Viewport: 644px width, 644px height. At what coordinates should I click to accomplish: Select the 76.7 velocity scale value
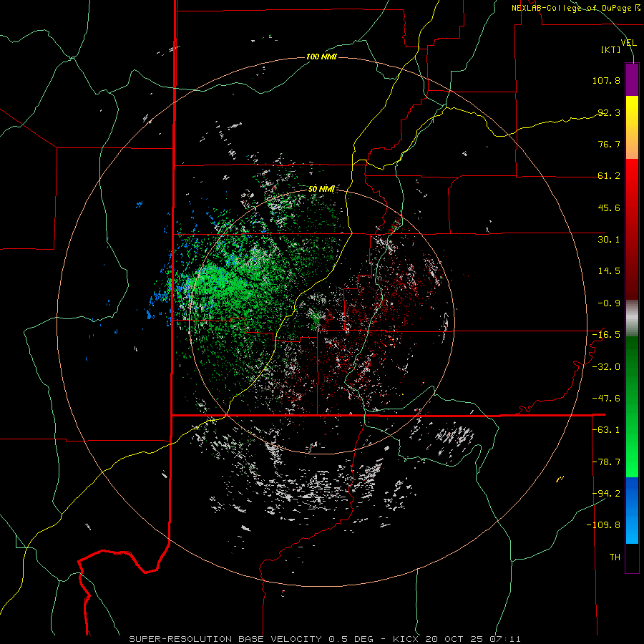609,144
